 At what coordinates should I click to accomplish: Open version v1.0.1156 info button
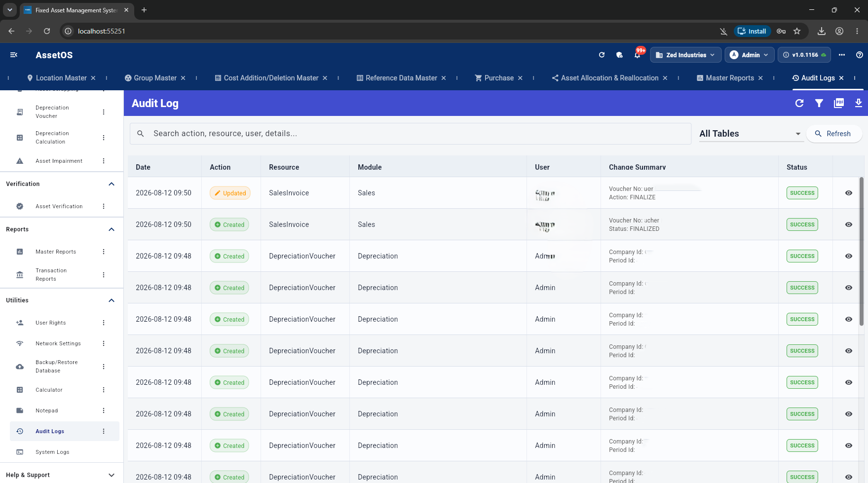[x=804, y=55]
